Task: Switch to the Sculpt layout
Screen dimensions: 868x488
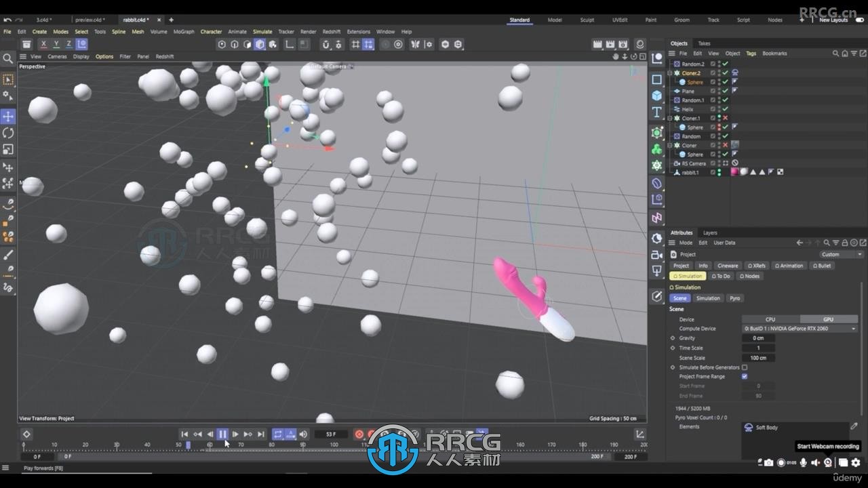Action: point(587,20)
